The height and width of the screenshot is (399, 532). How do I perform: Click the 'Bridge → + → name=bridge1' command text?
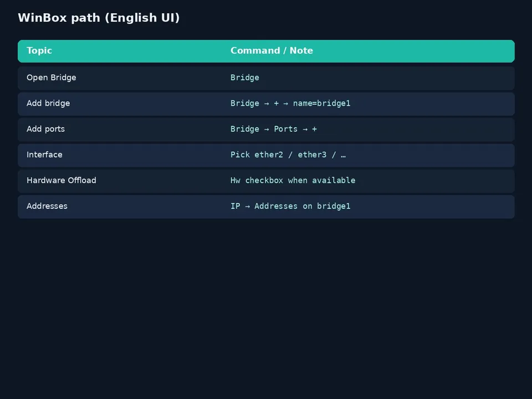(x=290, y=103)
